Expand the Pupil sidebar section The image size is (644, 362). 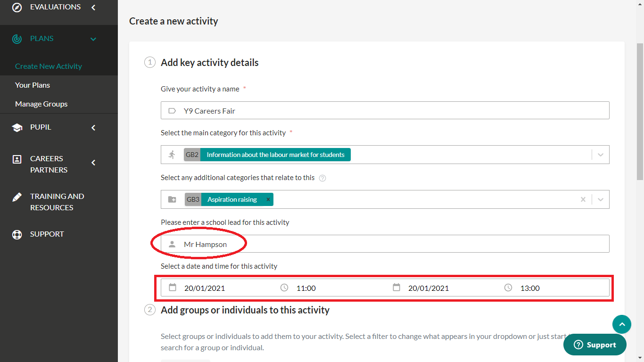point(93,127)
